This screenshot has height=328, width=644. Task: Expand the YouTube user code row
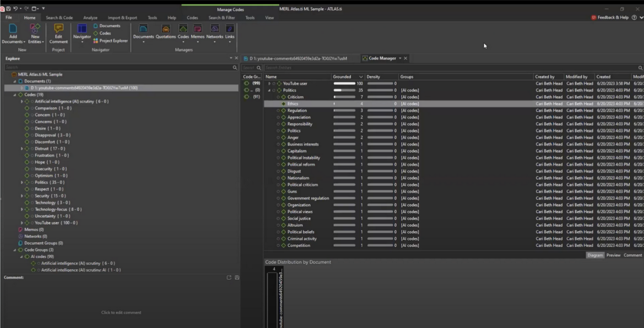[269, 84]
